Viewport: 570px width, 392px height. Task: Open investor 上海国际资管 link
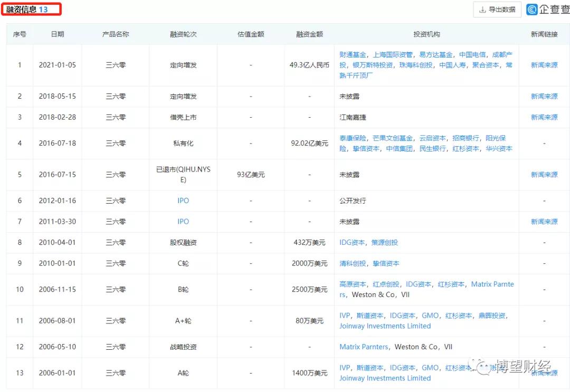(x=393, y=54)
